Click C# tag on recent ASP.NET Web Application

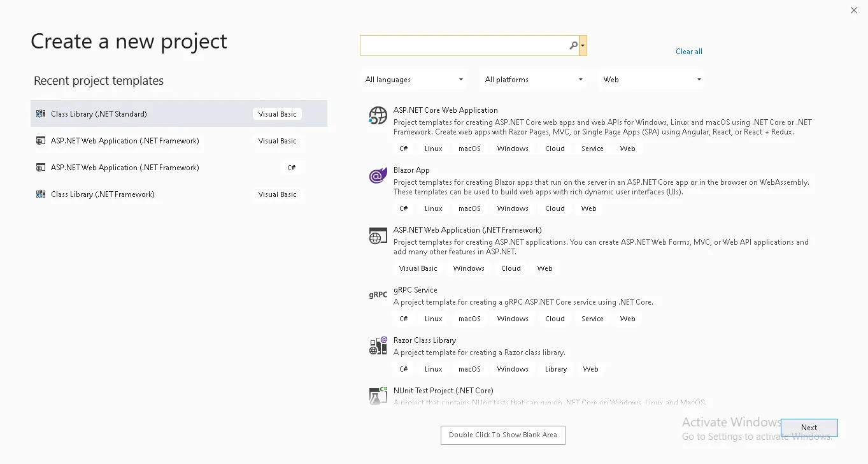point(292,168)
